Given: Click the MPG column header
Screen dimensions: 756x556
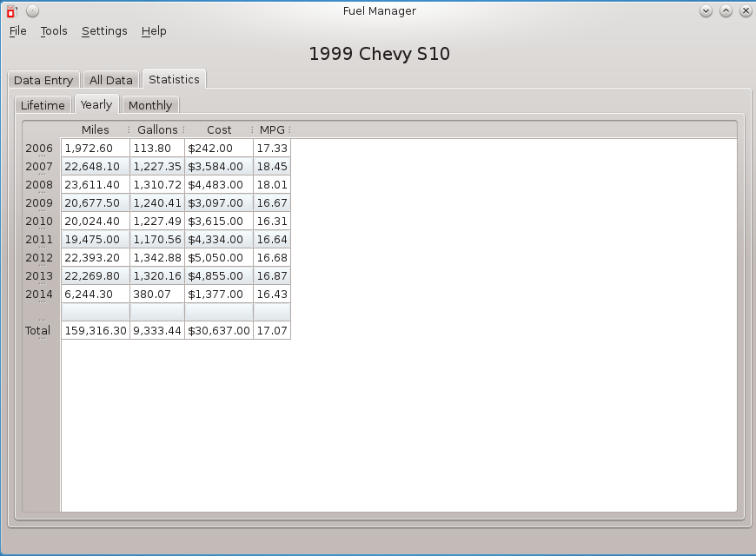Looking at the screenshot, I should [x=272, y=129].
